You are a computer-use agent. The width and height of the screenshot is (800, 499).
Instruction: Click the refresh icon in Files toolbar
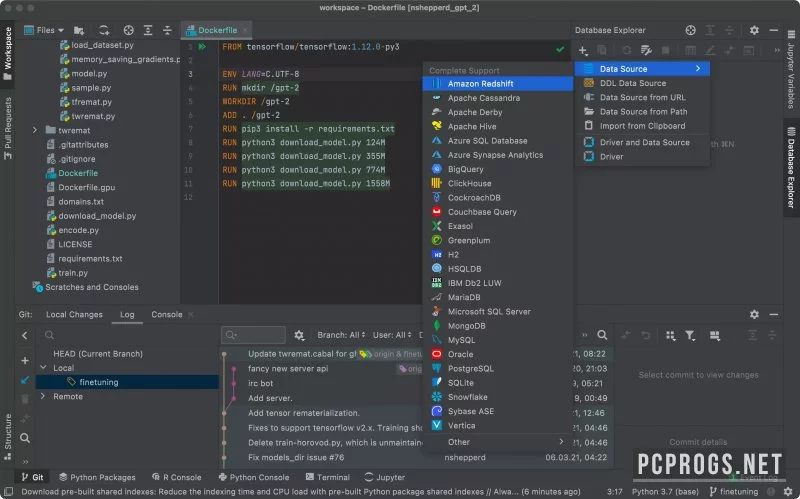coord(104,30)
